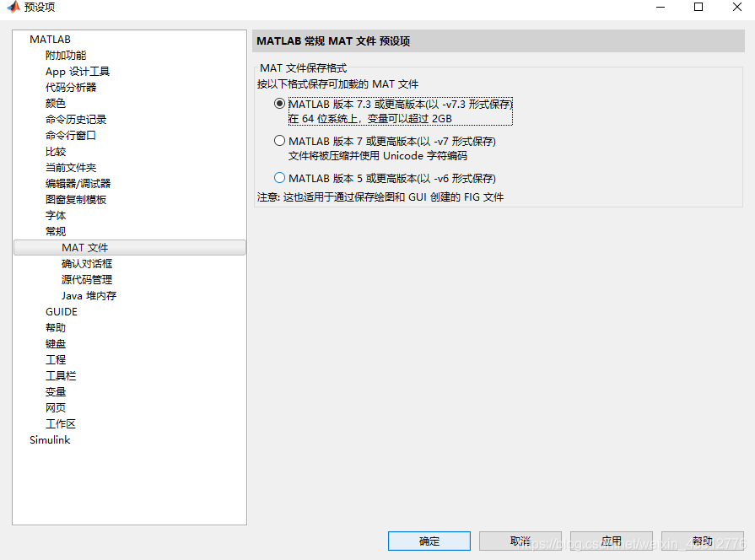Select MATLAB root node in preferences tree

50,40
